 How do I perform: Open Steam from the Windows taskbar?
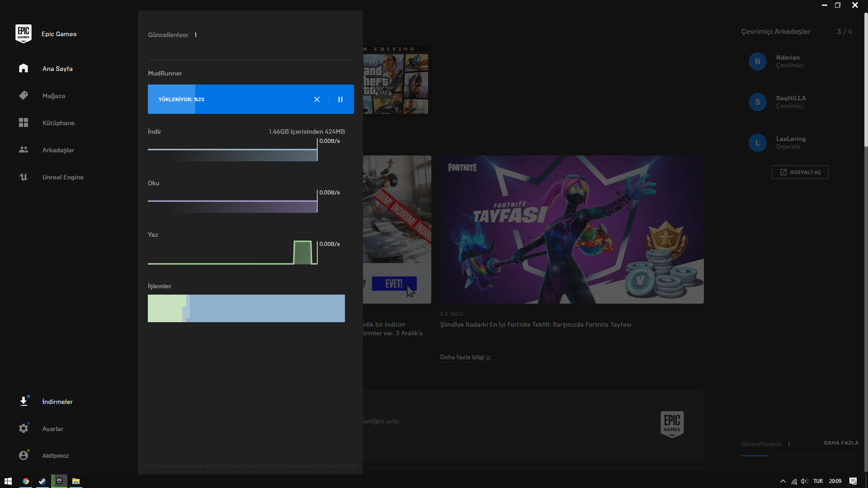click(x=42, y=481)
